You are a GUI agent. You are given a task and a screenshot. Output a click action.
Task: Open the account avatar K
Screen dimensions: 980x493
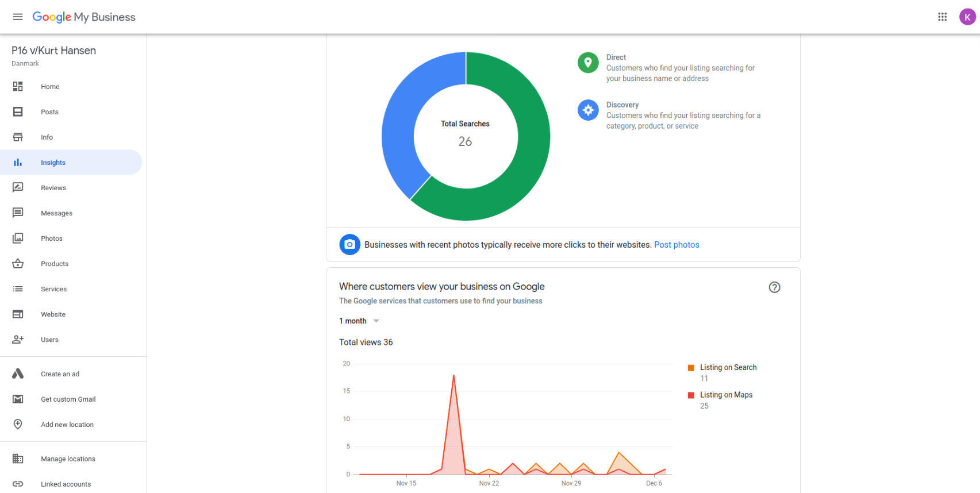(967, 17)
